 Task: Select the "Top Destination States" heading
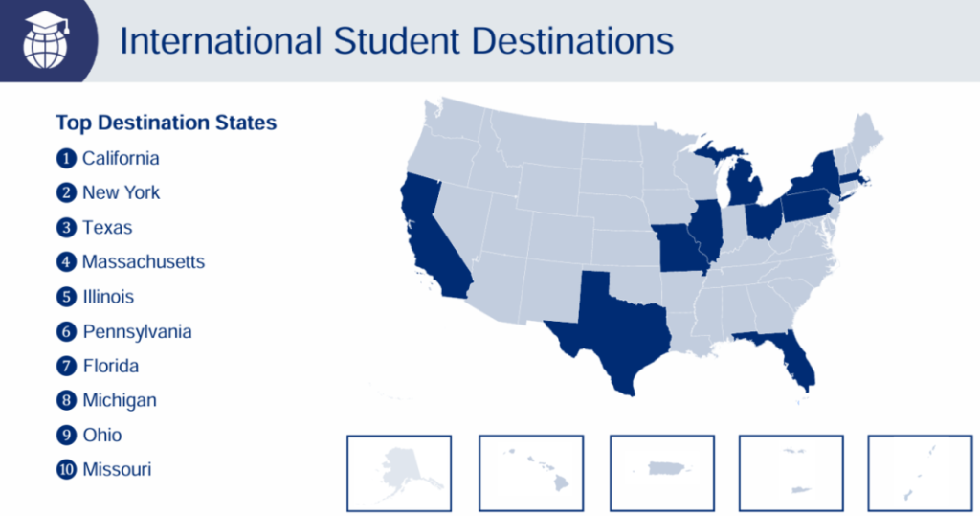pyautogui.click(x=167, y=123)
